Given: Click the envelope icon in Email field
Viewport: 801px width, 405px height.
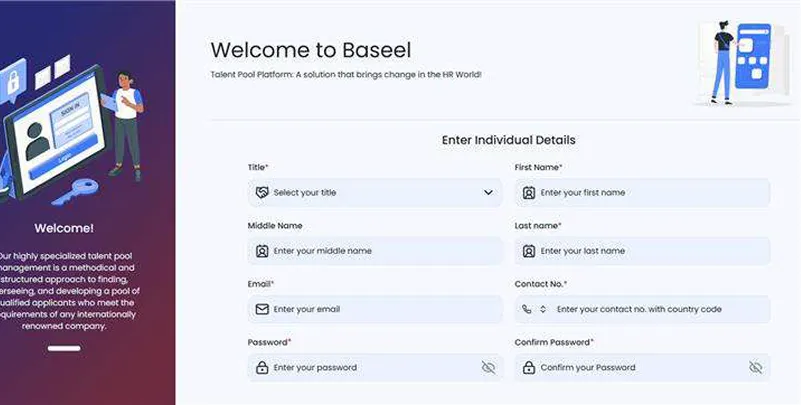Looking at the screenshot, I should 262,309.
